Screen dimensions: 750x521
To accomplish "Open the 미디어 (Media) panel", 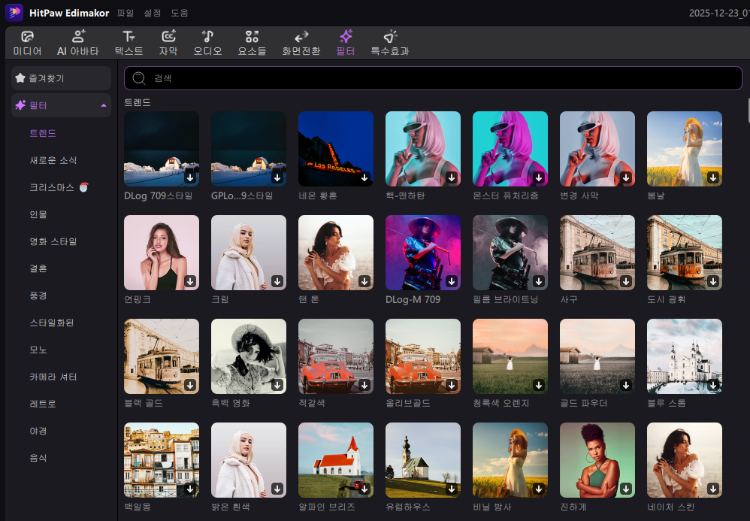I will [27, 42].
